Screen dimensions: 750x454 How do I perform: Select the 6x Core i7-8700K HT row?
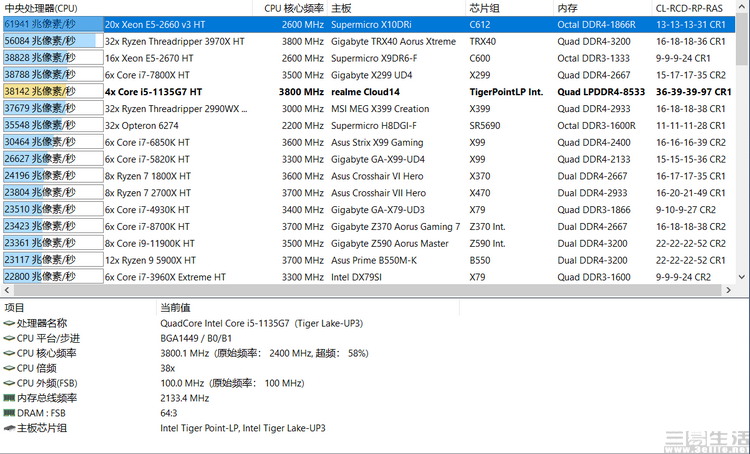click(369, 227)
